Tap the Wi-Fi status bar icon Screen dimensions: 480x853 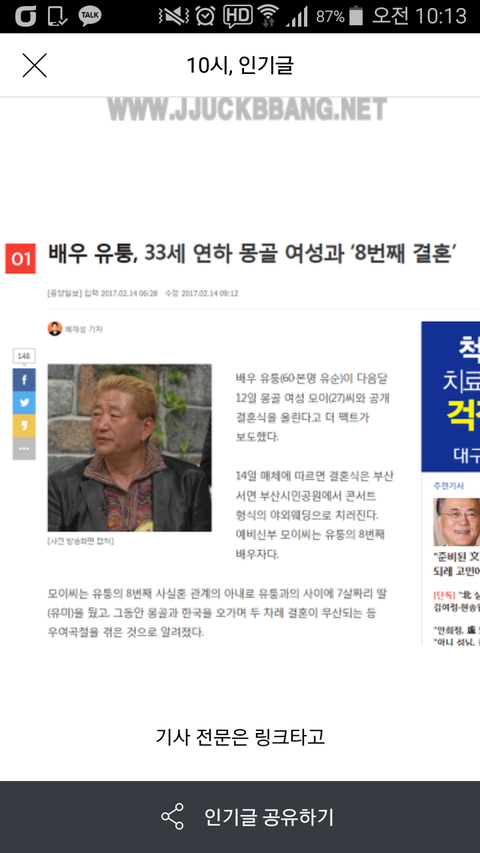click(268, 16)
